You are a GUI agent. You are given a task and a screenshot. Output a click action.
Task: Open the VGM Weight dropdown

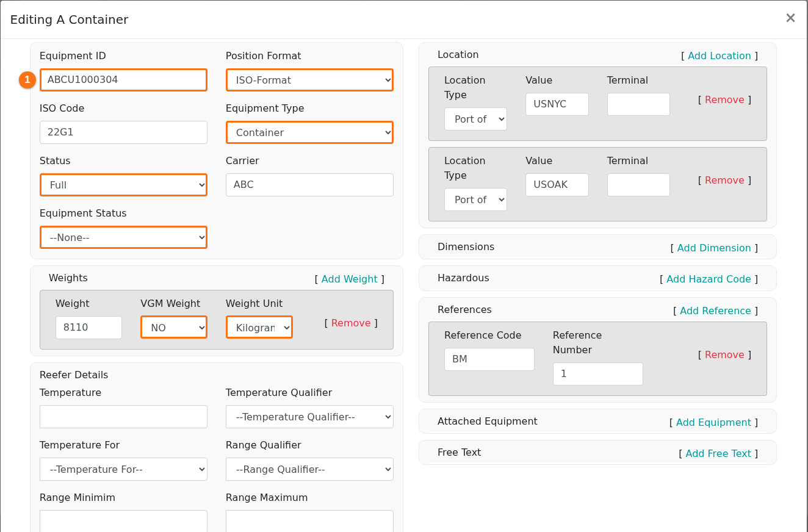(x=174, y=328)
